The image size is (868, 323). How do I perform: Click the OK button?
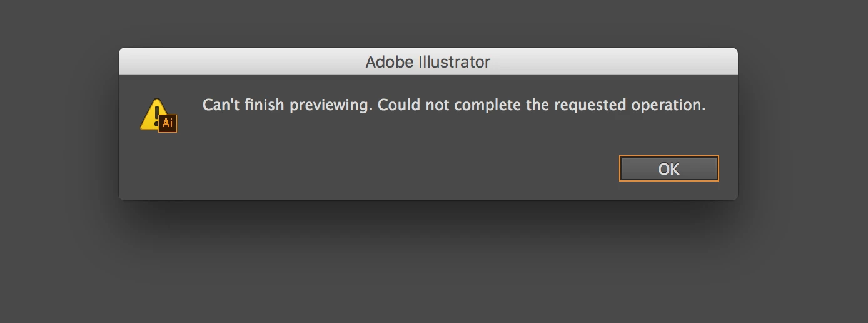(x=669, y=168)
